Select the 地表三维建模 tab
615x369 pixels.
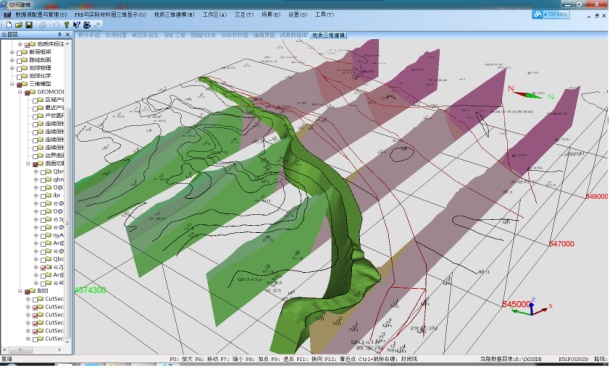tap(328, 35)
